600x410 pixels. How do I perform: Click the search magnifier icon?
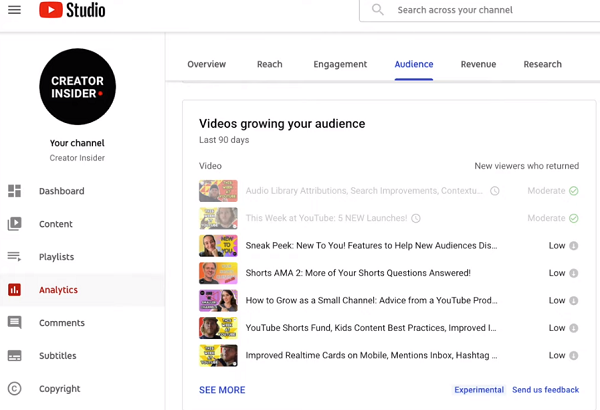point(377,10)
